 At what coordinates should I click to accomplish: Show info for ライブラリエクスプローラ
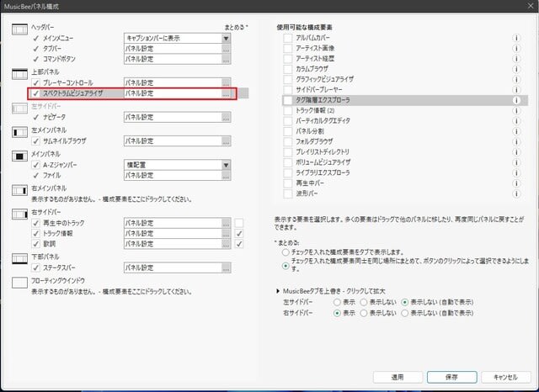(516, 173)
